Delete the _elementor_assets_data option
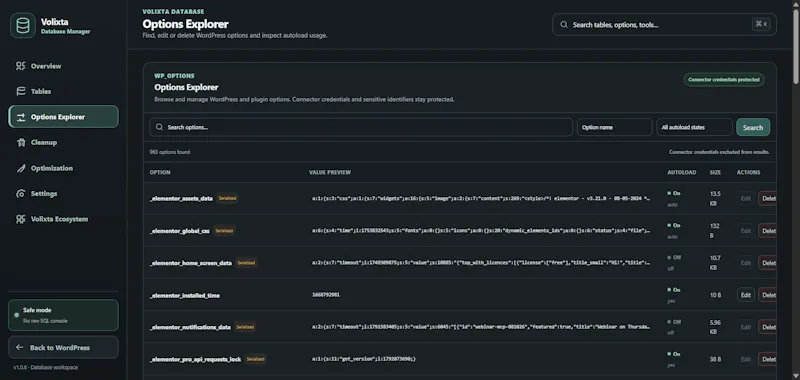This screenshot has height=380, width=800. click(767, 198)
